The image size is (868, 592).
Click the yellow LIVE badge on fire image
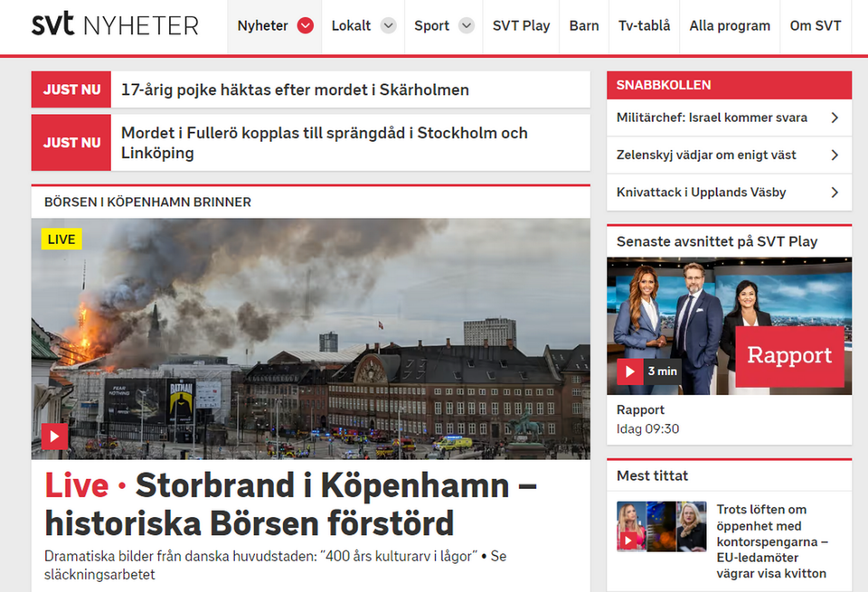click(x=61, y=239)
